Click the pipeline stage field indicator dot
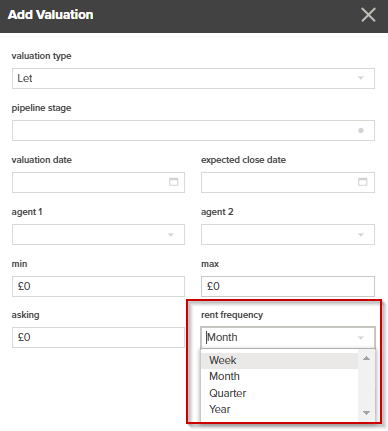 click(x=361, y=130)
